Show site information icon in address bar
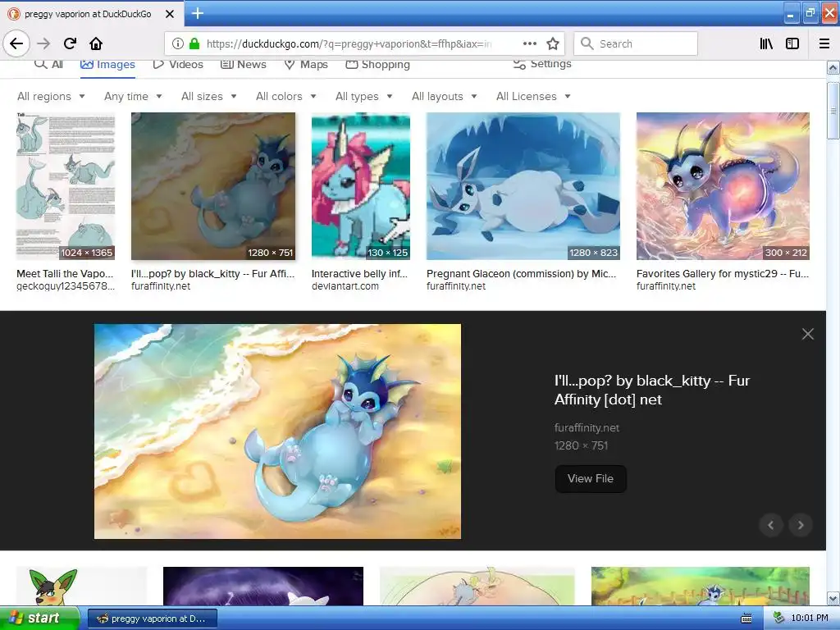The height and width of the screenshot is (630, 840). (x=178, y=43)
